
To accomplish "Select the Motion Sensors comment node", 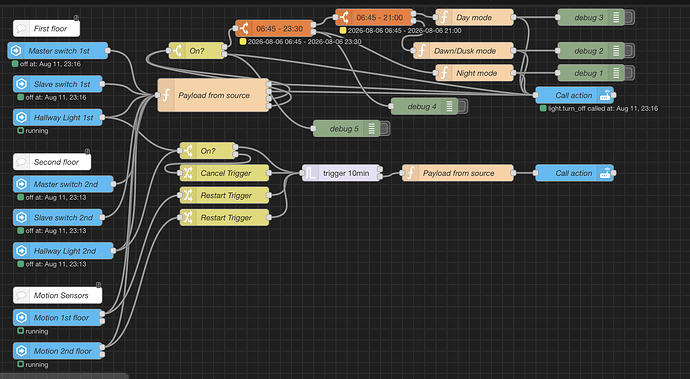I will [57, 295].
